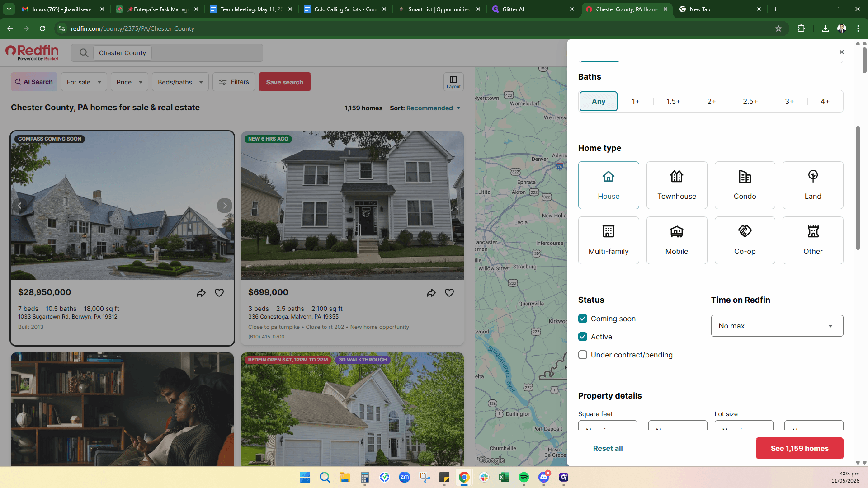The image size is (868, 488).
Task: Choose 1.5+ baths option
Action: tap(673, 101)
